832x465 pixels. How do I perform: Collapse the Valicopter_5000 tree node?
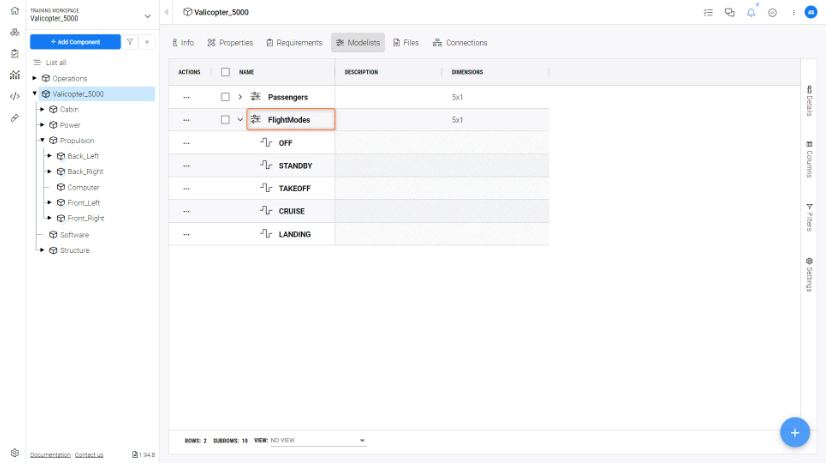35,94
